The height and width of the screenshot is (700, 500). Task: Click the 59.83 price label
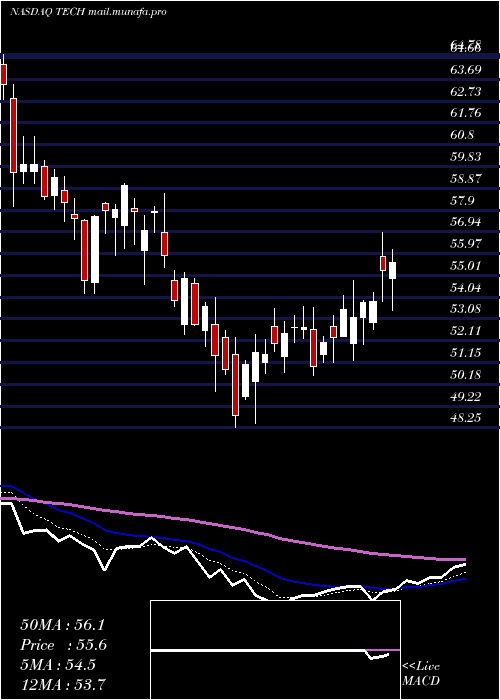click(x=466, y=157)
